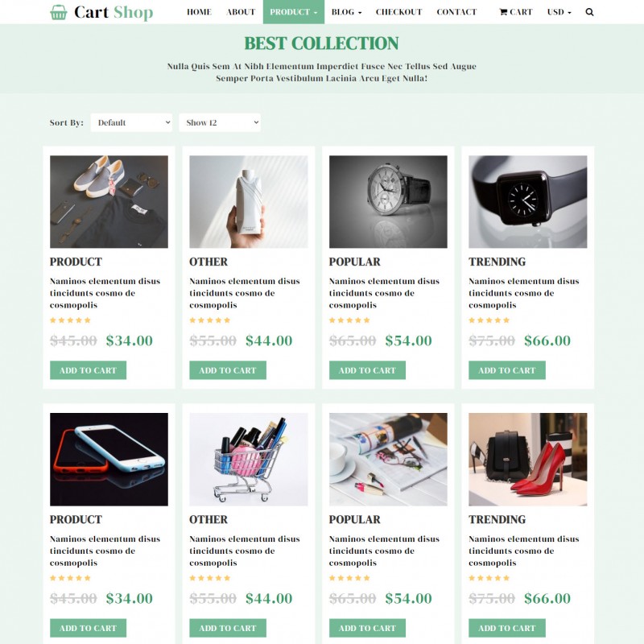This screenshot has height=644, width=644.
Task: Open the search magnifier icon
Action: coord(589,12)
